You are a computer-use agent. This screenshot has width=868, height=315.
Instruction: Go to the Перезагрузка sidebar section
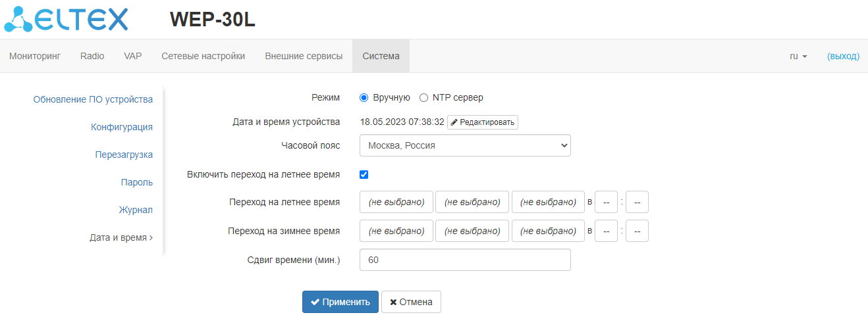(x=124, y=155)
